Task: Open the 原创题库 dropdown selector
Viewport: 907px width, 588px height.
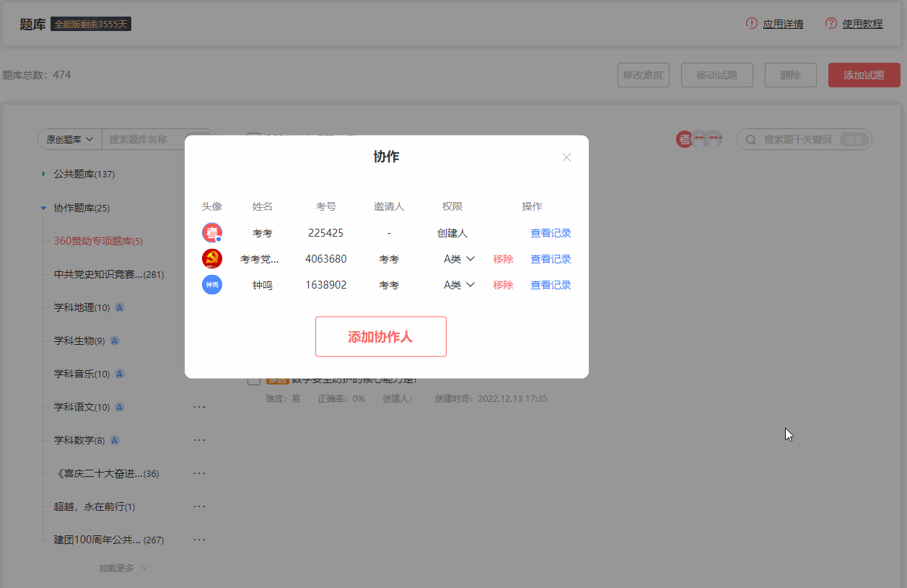Action: [70, 139]
